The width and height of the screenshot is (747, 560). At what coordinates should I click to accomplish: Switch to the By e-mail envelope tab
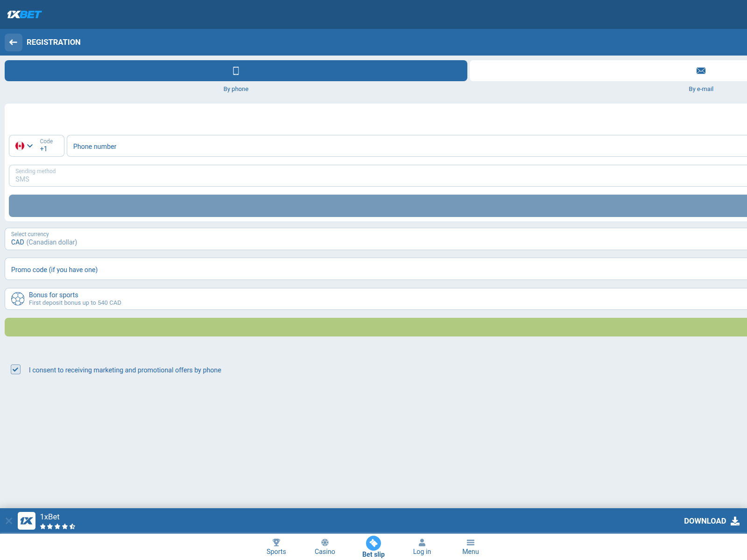tap(700, 71)
